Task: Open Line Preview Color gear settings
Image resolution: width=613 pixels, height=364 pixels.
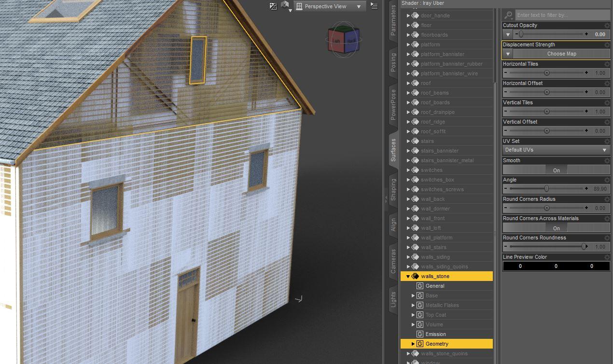Action: pyautogui.click(x=607, y=257)
